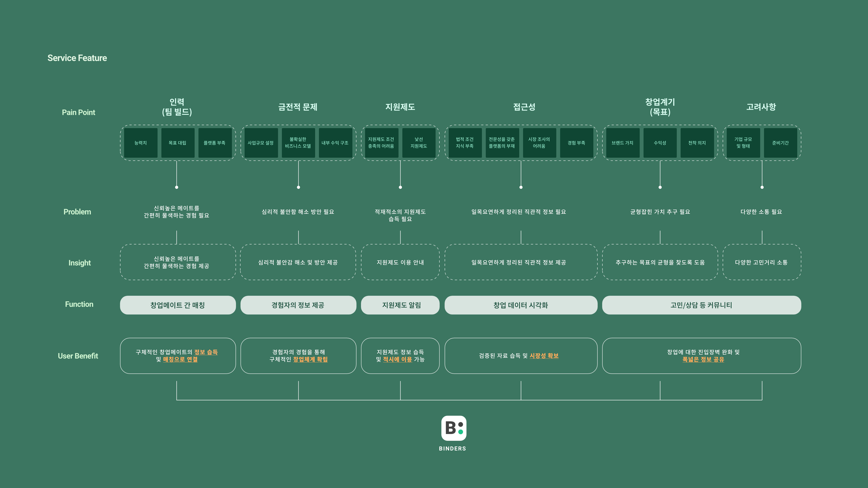Select the 창업메이트 간 매칭 function pill
Image resolution: width=868 pixels, height=488 pixels.
(x=178, y=305)
